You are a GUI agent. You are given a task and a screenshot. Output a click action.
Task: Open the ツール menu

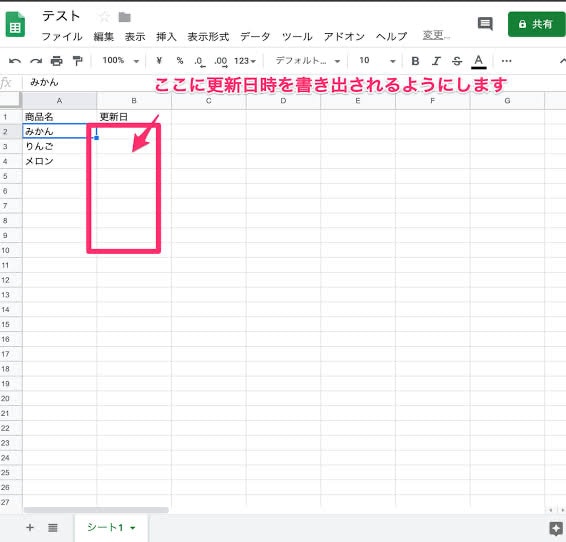[x=297, y=36]
